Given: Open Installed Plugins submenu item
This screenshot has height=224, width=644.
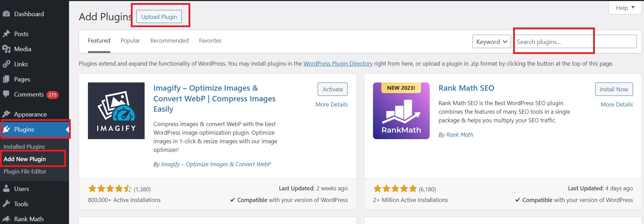Looking at the screenshot, I should click(24, 147).
